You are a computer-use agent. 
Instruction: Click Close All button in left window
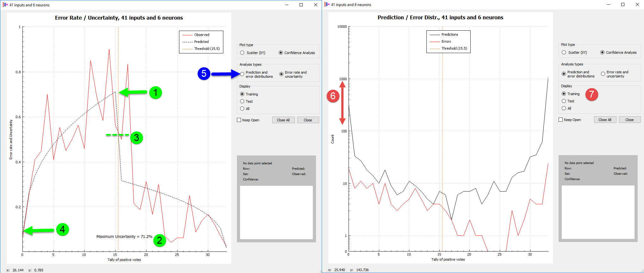coord(283,120)
